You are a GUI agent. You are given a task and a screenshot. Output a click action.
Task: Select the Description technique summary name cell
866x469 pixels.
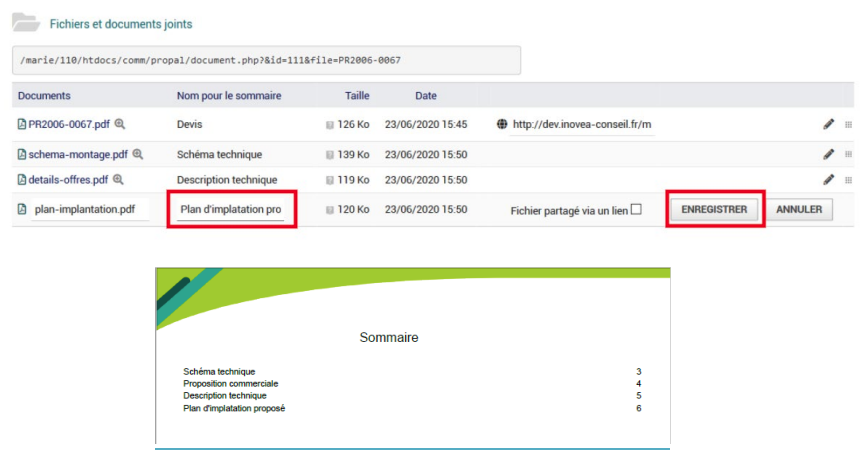pyautogui.click(x=227, y=180)
